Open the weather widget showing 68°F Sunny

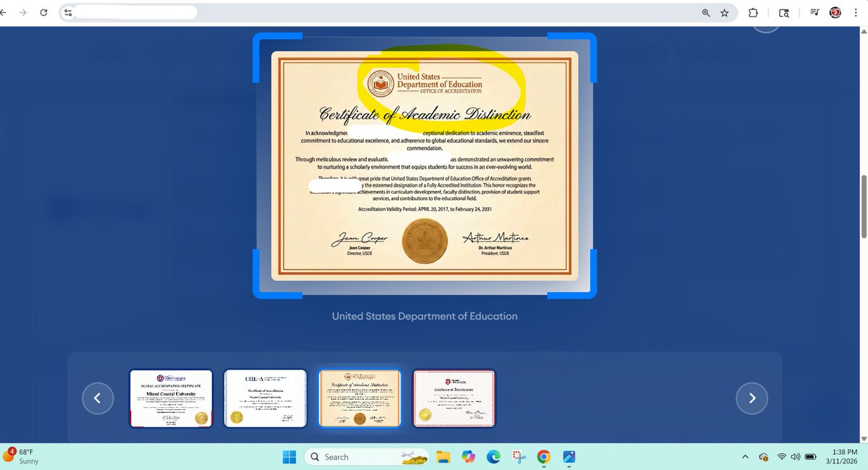tap(22, 456)
